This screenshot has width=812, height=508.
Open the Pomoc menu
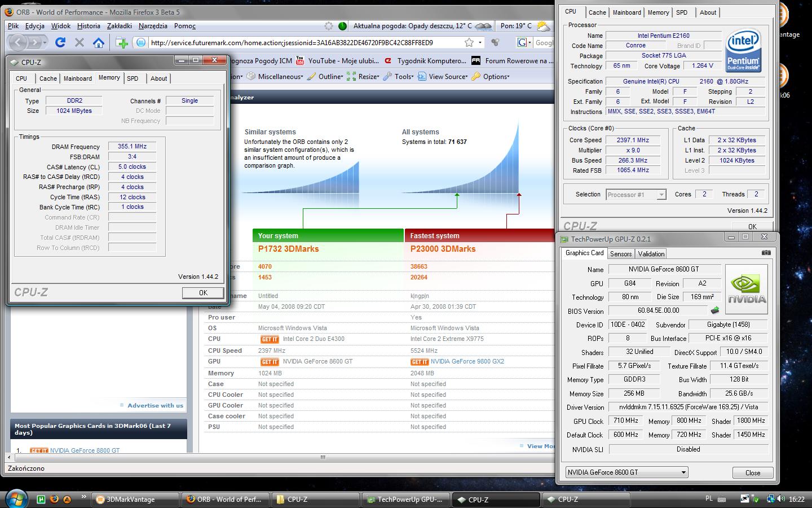(185, 26)
